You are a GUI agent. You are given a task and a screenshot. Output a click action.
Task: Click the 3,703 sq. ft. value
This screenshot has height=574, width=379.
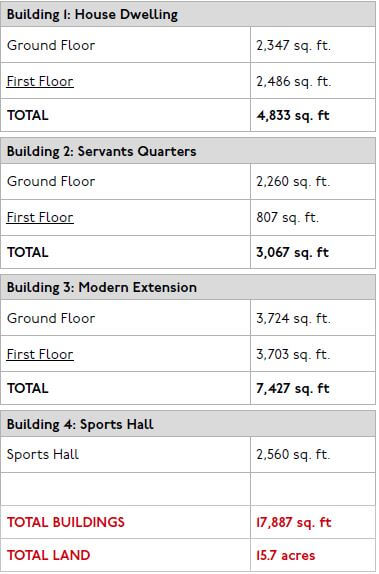pyautogui.click(x=293, y=354)
